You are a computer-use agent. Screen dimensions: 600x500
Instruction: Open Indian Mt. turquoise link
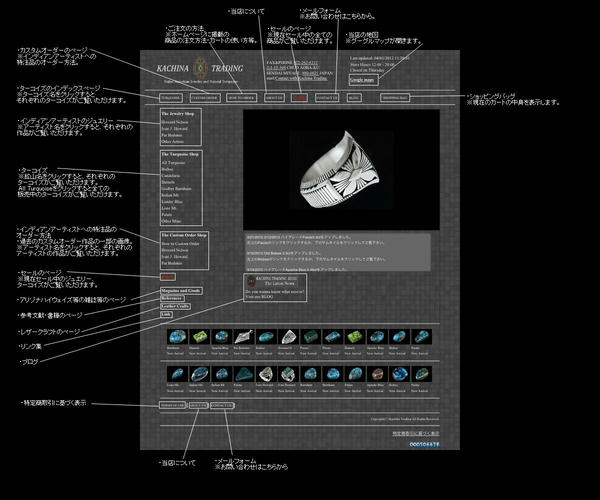click(170, 195)
